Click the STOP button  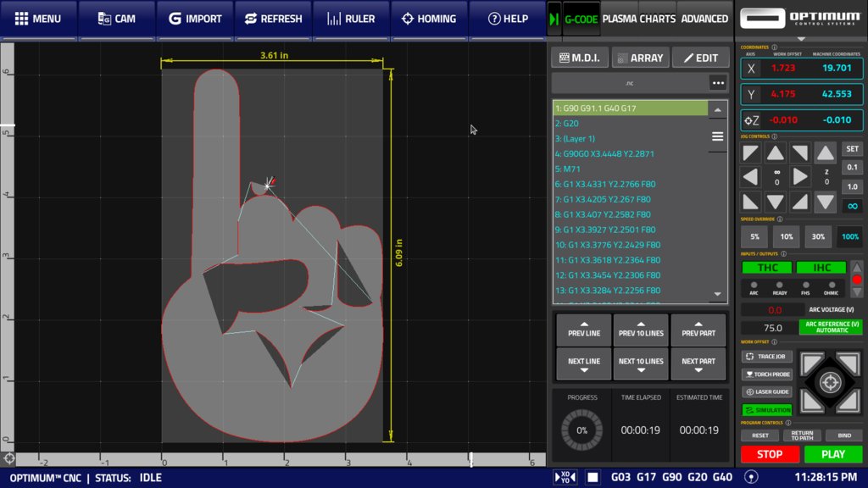point(770,454)
